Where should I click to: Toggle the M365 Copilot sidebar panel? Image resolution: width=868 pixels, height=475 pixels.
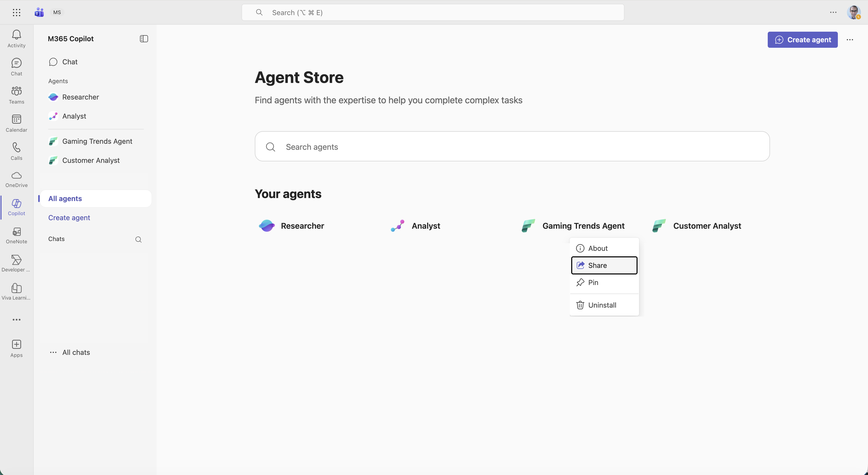[144, 39]
